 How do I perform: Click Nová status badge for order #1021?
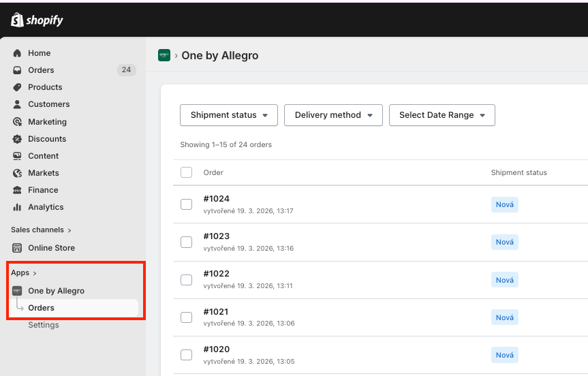coord(505,317)
